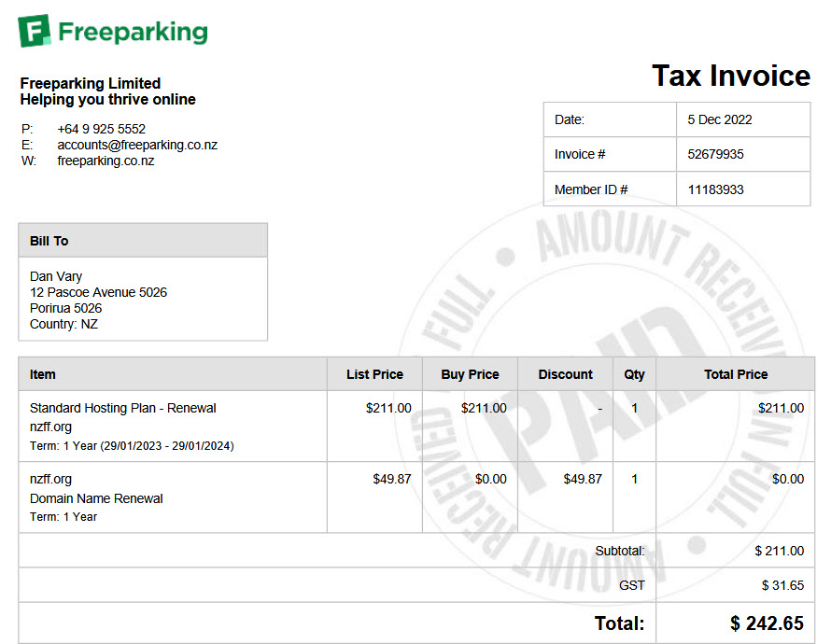Screen dimensions: 817x644
Task: Click the 'Buy Price' column header
Action: tap(470, 374)
